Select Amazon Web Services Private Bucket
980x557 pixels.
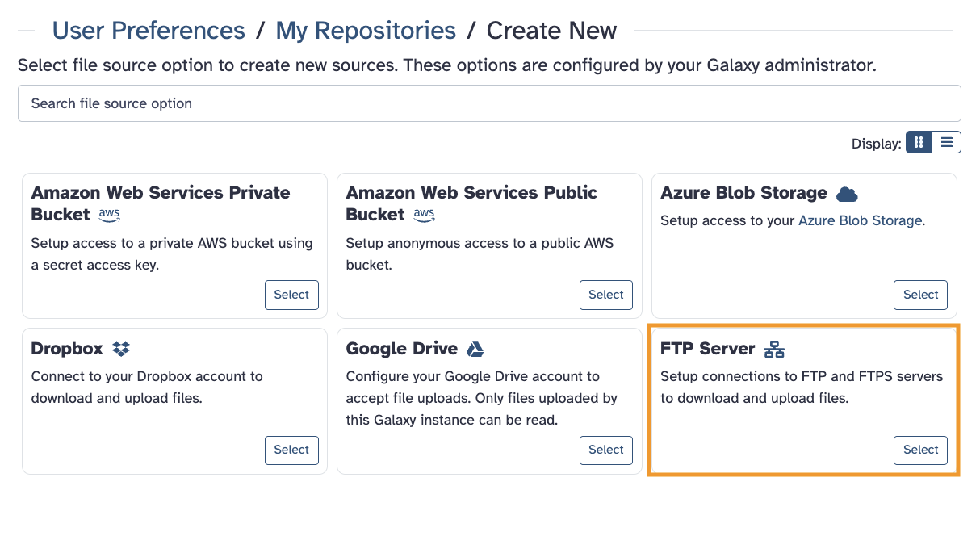[291, 295]
